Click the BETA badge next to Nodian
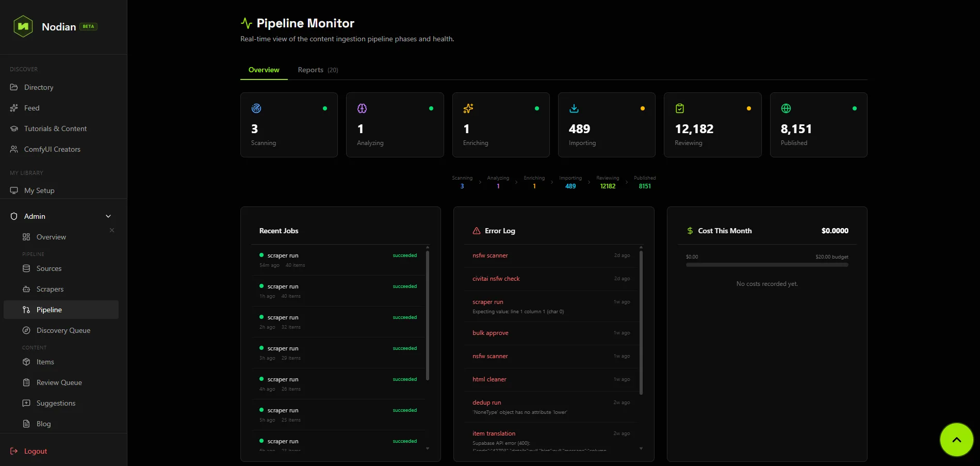The height and width of the screenshot is (466, 980). click(x=89, y=26)
